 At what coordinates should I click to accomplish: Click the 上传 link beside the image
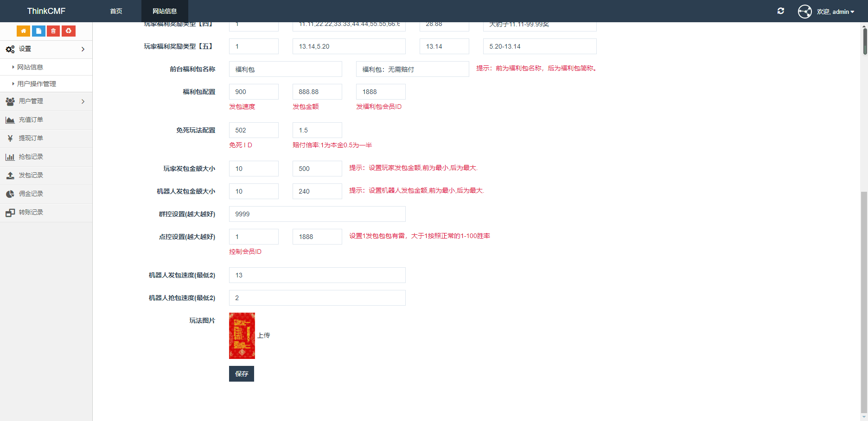264,336
